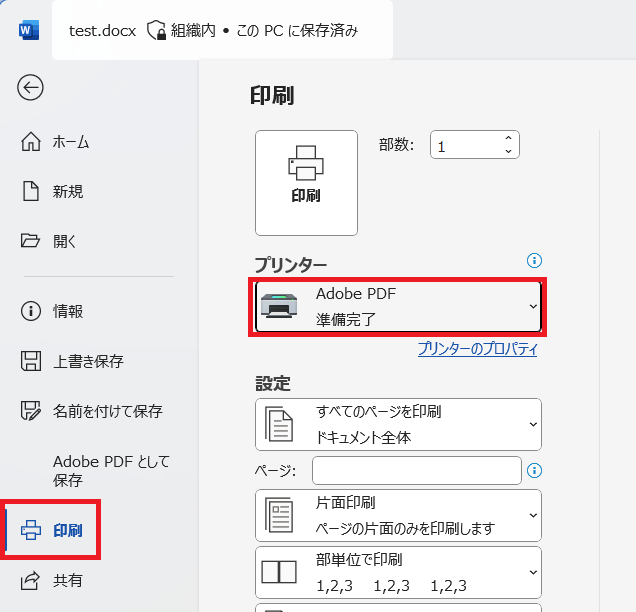Click the info circle icon beside 情報
The width and height of the screenshot is (636, 612).
(x=31, y=311)
